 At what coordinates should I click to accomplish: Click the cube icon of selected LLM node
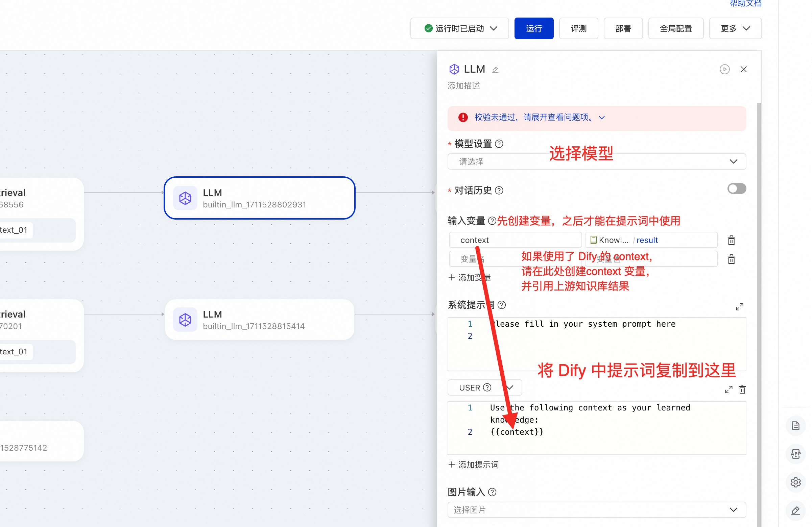pos(185,198)
